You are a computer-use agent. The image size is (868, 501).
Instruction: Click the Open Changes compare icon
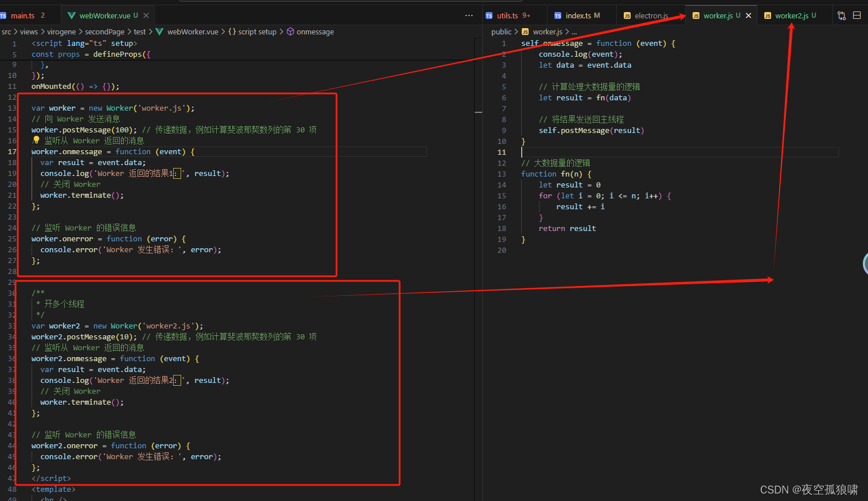842,15
